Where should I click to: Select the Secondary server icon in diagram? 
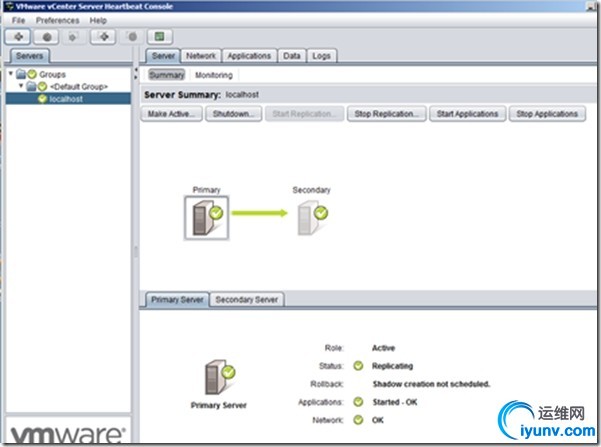(312, 219)
